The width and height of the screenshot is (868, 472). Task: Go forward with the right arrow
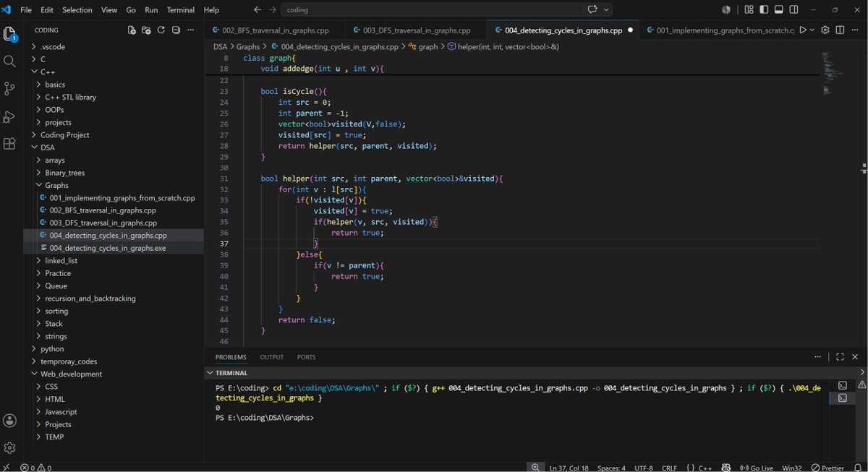(273, 10)
